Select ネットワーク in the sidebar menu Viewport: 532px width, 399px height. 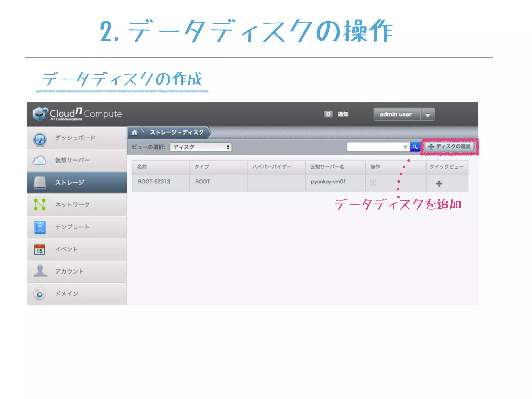(x=72, y=205)
